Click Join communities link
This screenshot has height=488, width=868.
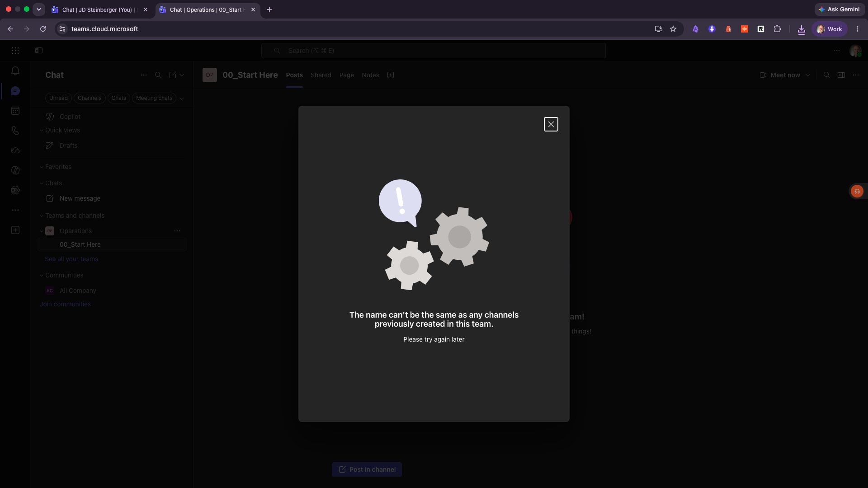[65, 304]
